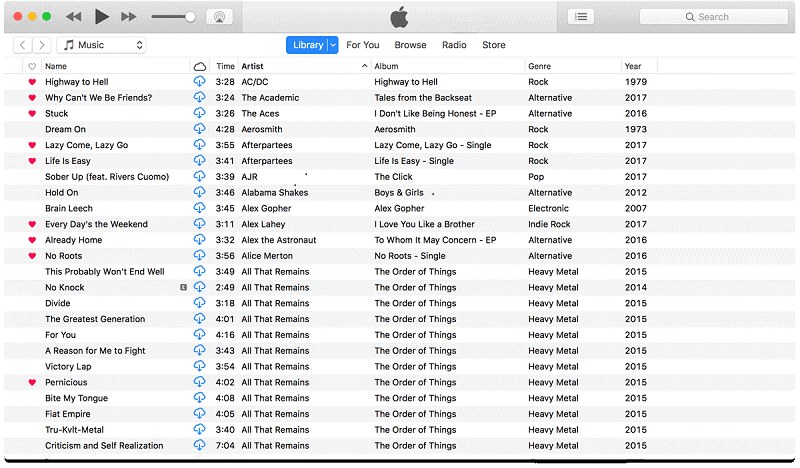Open the Browse tab
This screenshot has width=800, height=468.
click(x=410, y=45)
